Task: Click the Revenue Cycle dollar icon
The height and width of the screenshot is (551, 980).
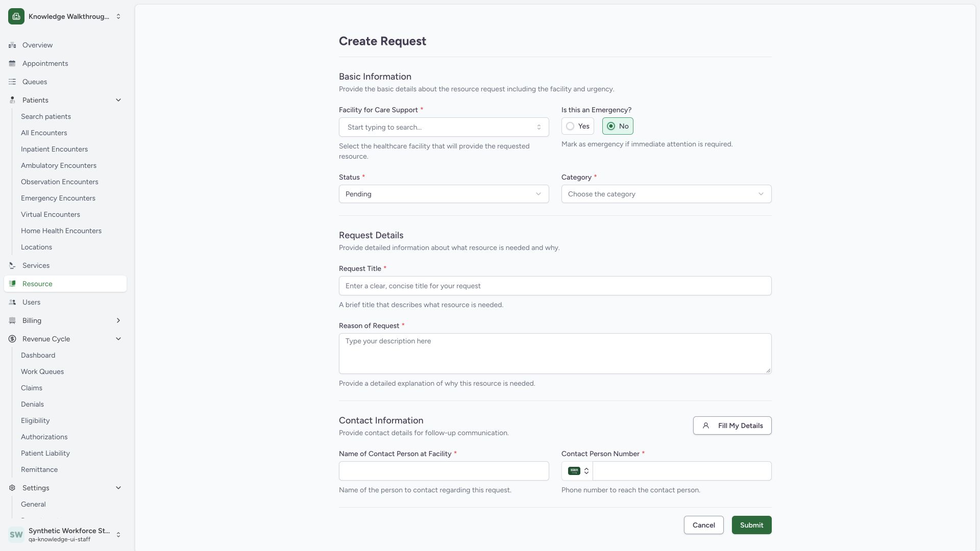Action: click(12, 339)
